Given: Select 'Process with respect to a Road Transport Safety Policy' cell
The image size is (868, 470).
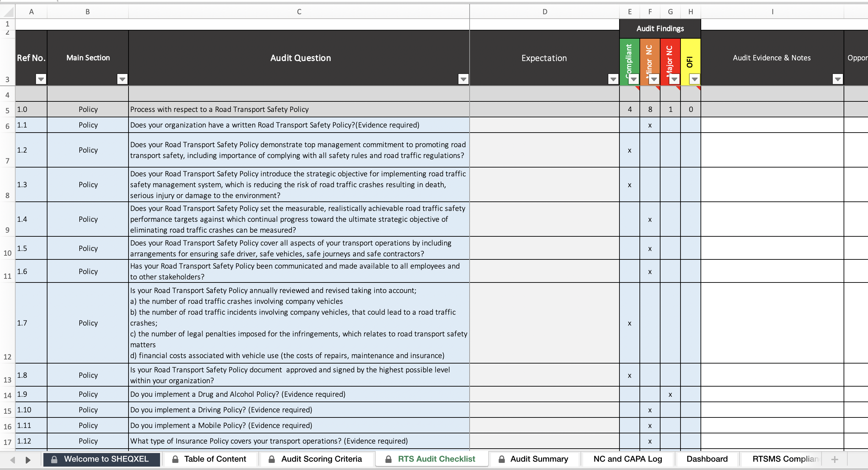Looking at the screenshot, I should [299, 109].
